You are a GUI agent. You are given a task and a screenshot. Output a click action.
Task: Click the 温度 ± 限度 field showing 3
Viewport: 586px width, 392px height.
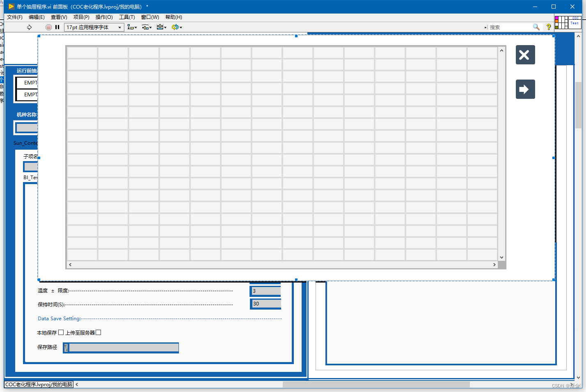266,291
